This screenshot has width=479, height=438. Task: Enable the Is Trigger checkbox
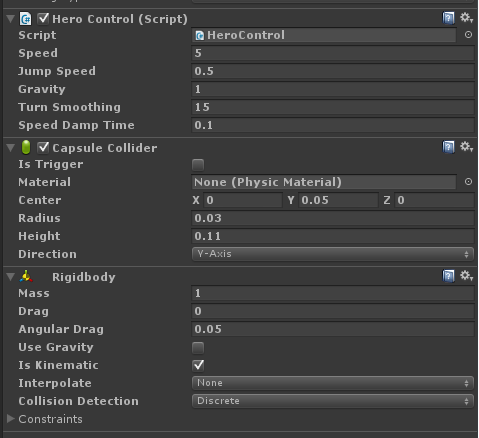(x=198, y=165)
